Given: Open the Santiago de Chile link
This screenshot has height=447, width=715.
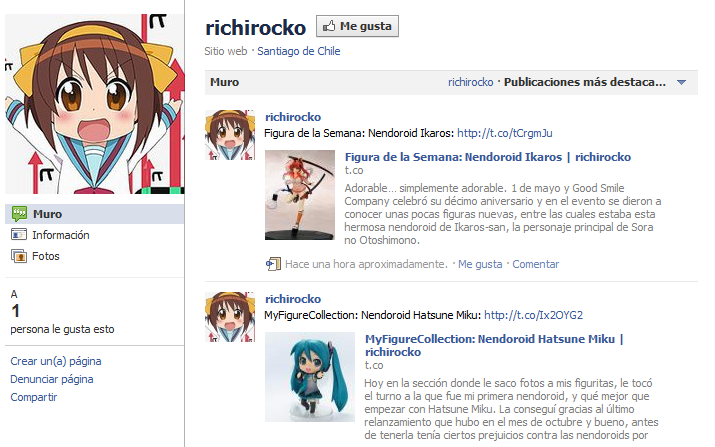Looking at the screenshot, I should [x=299, y=51].
